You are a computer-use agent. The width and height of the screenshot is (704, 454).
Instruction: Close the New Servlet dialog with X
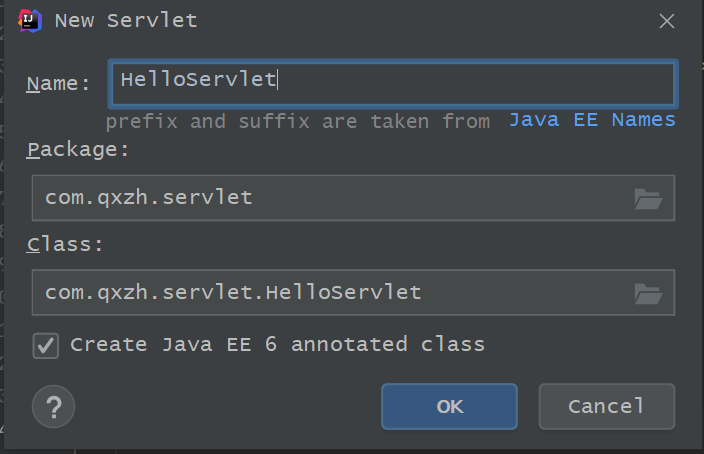667,20
